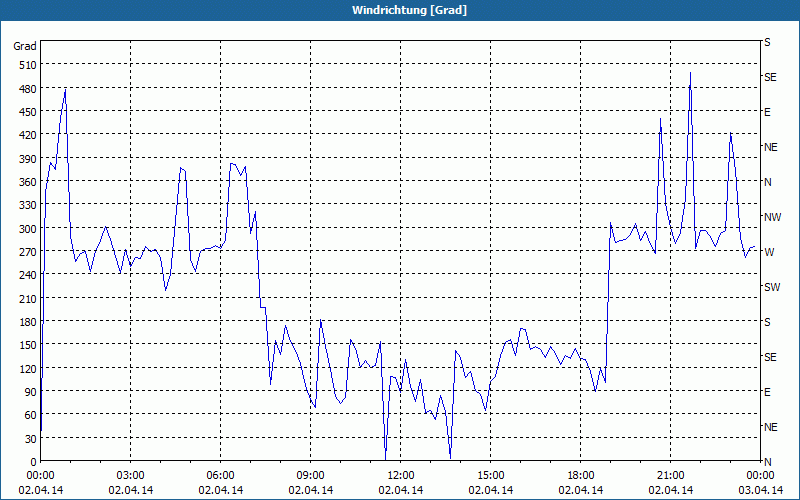Image resolution: width=800 pixels, height=500 pixels.
Task: Click the 03:00 time label
Action: pos(131,476)
